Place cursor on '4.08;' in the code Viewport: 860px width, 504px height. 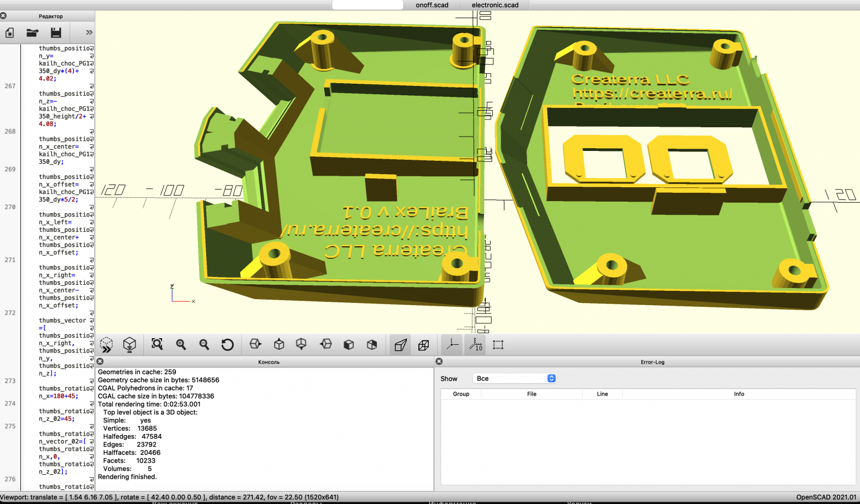(47, 124)
